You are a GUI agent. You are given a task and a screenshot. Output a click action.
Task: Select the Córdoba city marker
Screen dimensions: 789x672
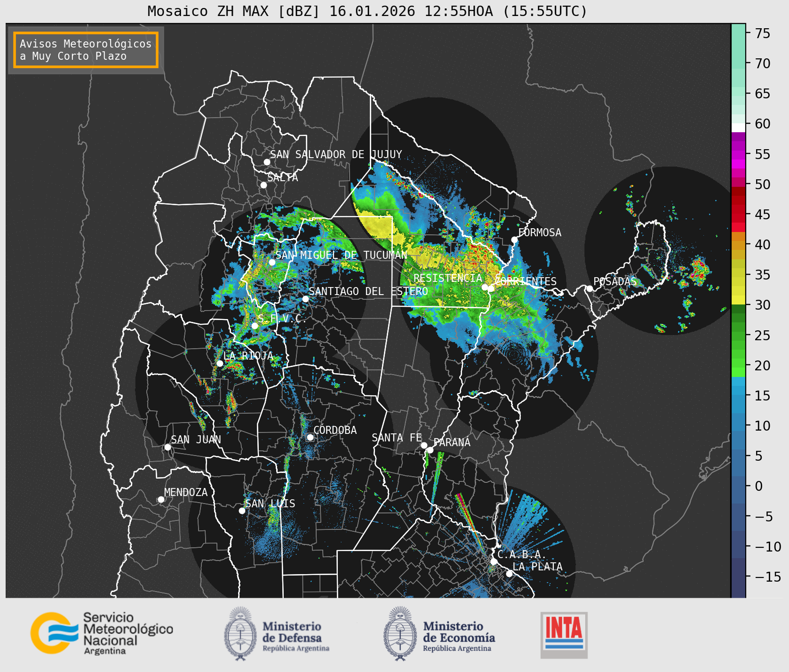[310, 437]
